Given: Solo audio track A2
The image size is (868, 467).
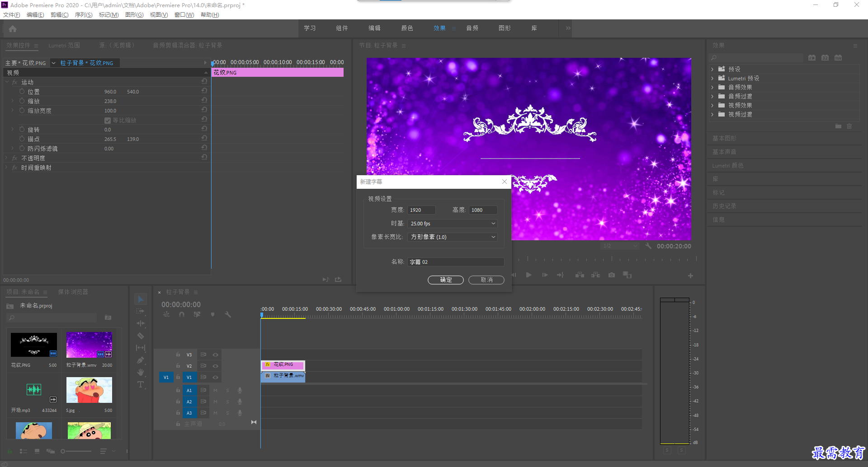Looking at the screenshot, I should (x=227, y=402).
